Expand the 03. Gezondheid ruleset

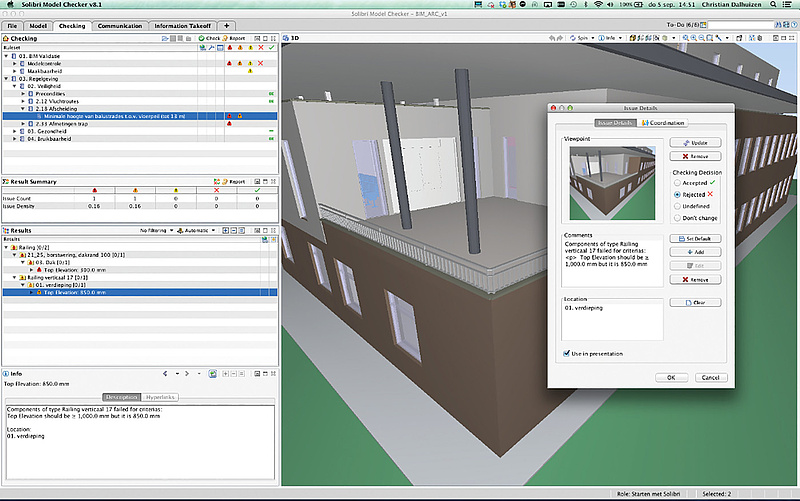(x=14, y=131)
